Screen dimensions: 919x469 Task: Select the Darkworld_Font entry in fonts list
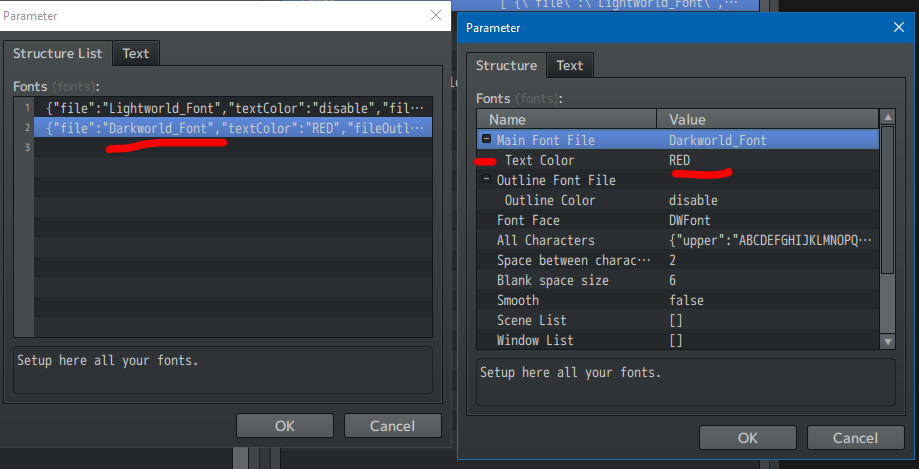tap(233, 128)
